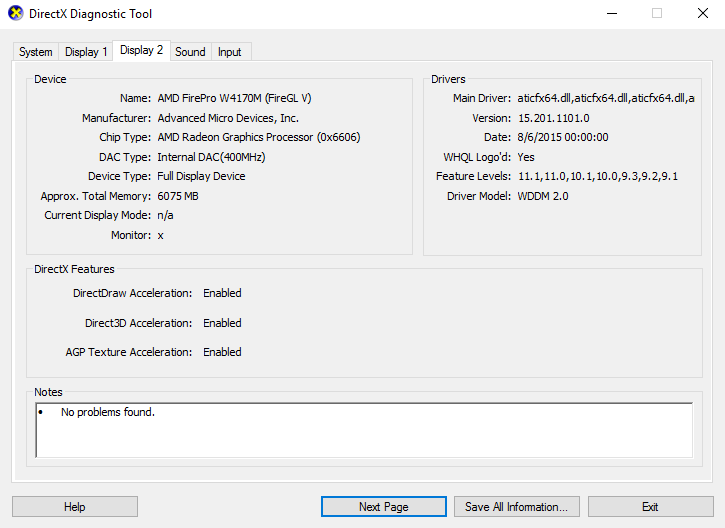The image size is (725, 528).
Task: Select the text 'AMD FirePro W4170M (FireGL V)'
Action: [234, 98]
